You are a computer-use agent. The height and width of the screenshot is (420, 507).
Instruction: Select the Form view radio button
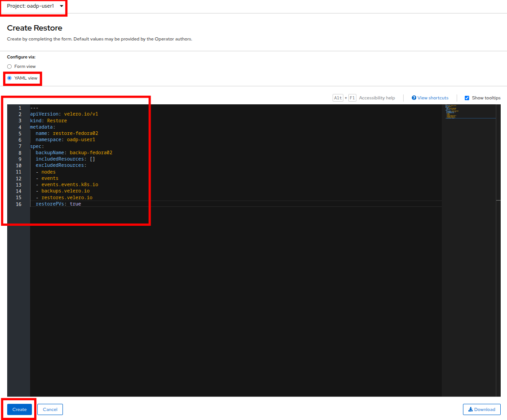tap(9, 67)
